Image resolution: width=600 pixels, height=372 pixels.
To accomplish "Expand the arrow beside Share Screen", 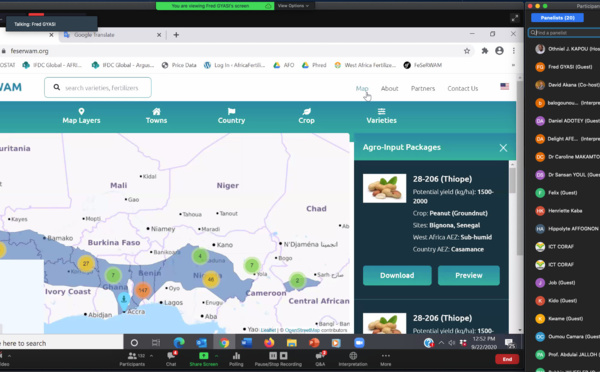I will (216, 356).
